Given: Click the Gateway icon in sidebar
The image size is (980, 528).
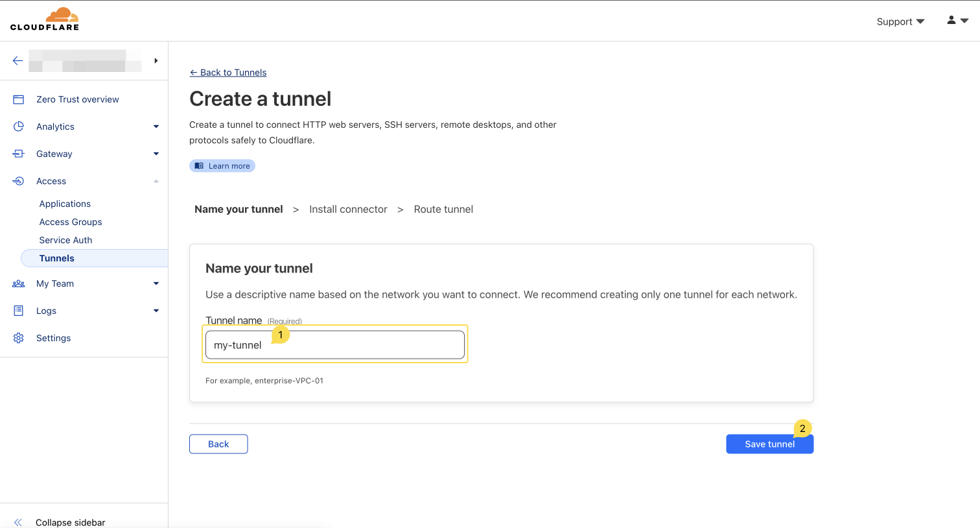Looking at the screenshot, I should click(18, 154).
